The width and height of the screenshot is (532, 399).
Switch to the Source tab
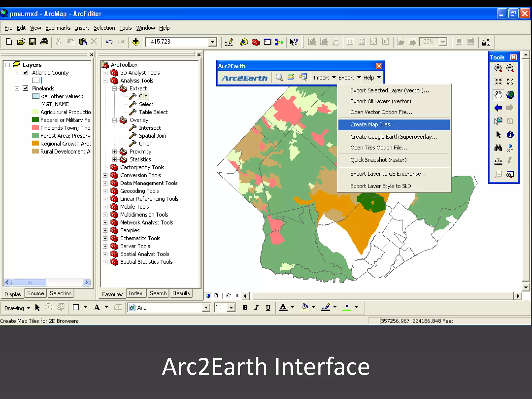[x=36, y=293]
